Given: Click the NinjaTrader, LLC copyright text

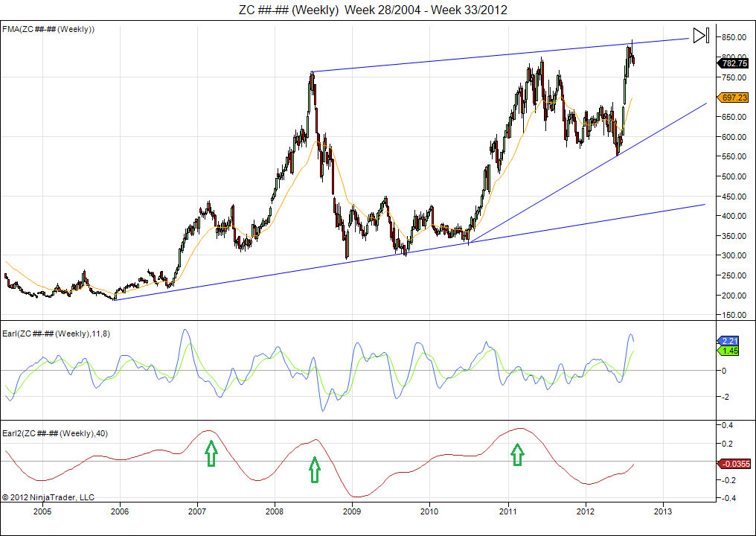Looking at the screenshot, I should click(48, 497).
